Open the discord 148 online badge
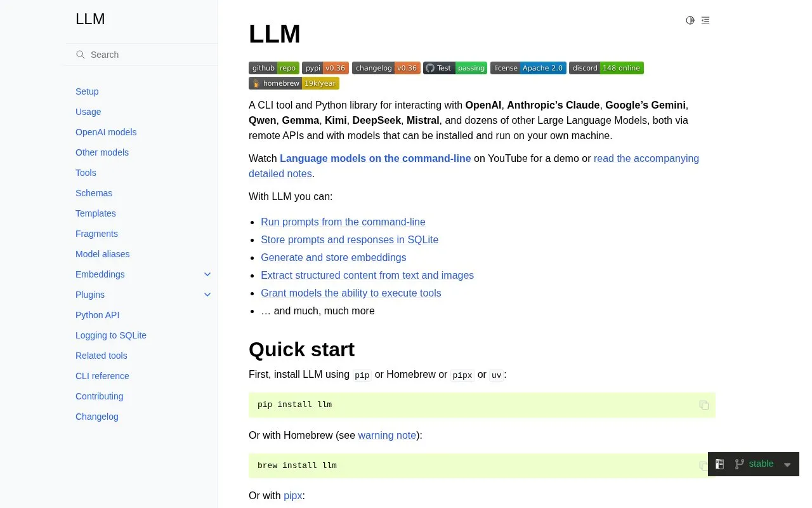 [x=606, y=68]
